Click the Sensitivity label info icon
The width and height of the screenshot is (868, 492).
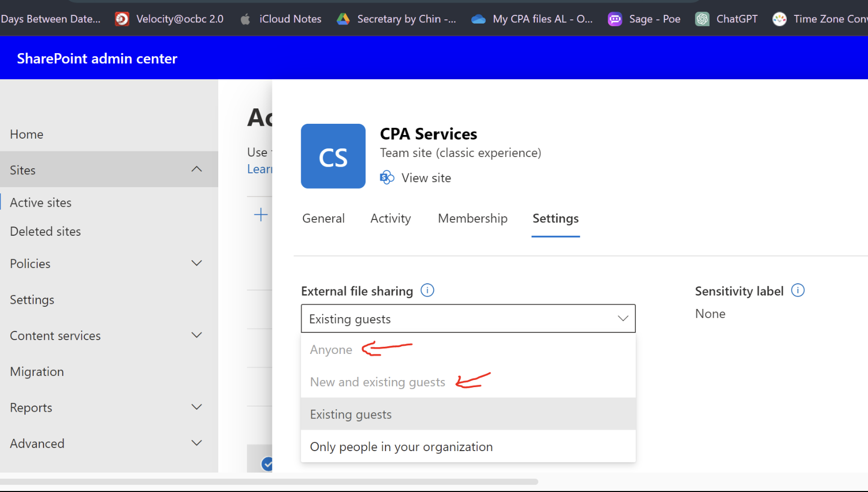pos(797,290)
